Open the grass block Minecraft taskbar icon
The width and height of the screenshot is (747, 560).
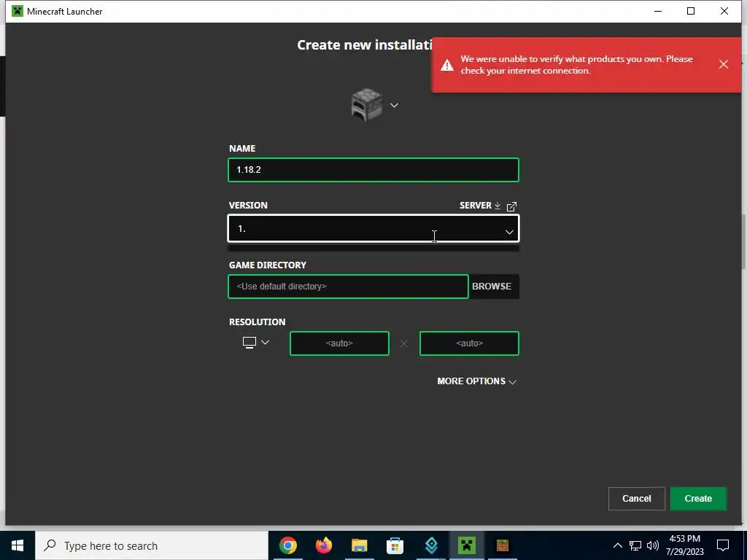pyautogui.click(x=503, y=545)
